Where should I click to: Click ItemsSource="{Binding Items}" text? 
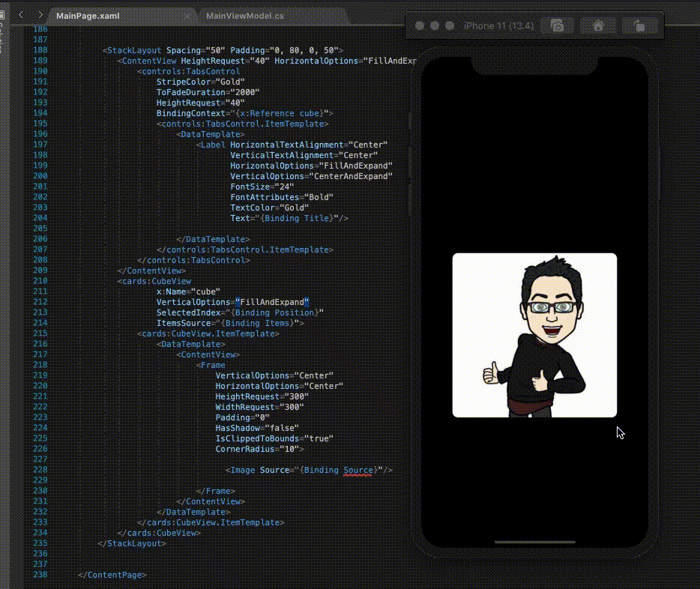pos(230,323)
